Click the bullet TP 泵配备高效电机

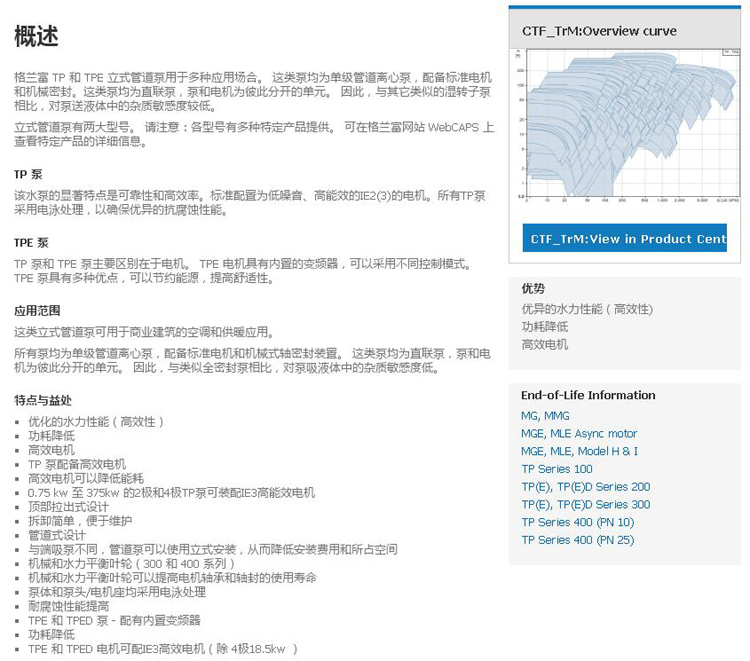coord(77,464)
